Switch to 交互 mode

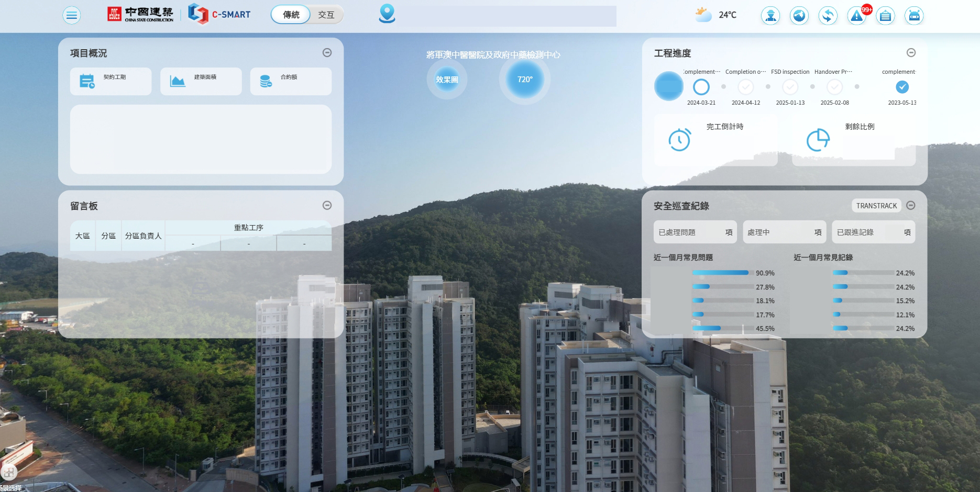coord(326,15)
